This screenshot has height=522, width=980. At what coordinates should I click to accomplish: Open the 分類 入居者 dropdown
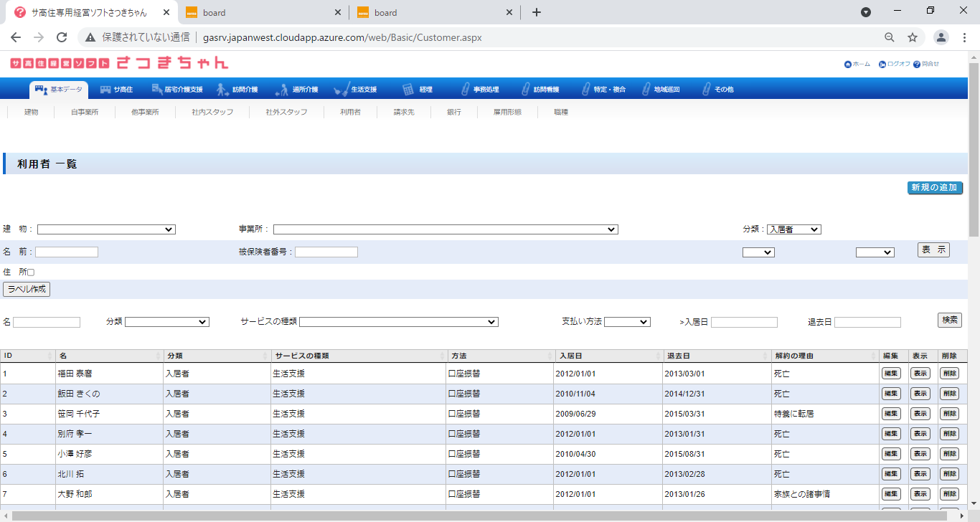click(x=793, y=229)
